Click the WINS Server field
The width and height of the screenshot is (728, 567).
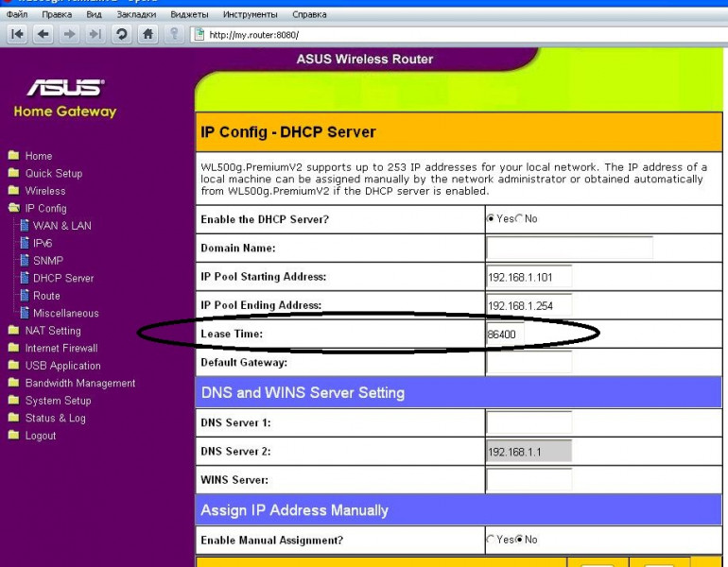point(529,479)
